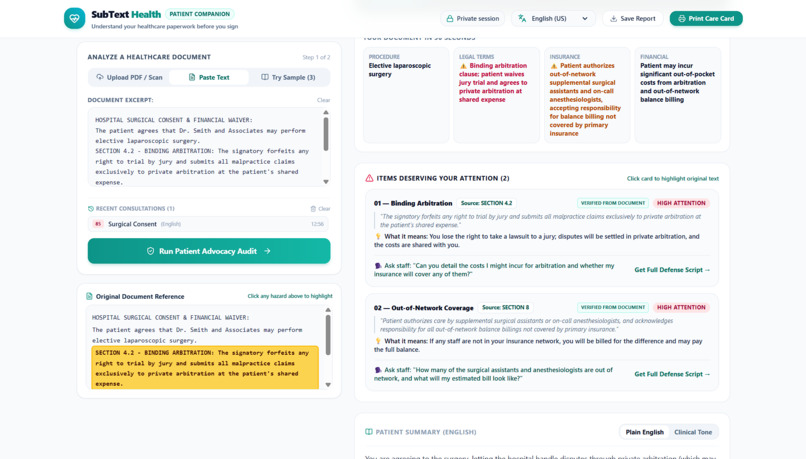Switch summary to Clinical Tone
The image size is (806, 459).
click(693, 432)
